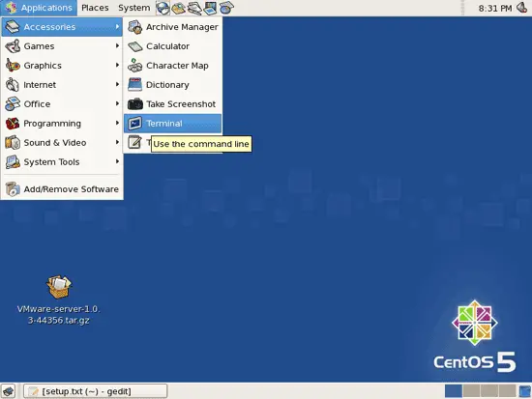Viewport: 532px width, 399px height.
Task: Switch to the second workspace
Action: (x=471, y=391)
